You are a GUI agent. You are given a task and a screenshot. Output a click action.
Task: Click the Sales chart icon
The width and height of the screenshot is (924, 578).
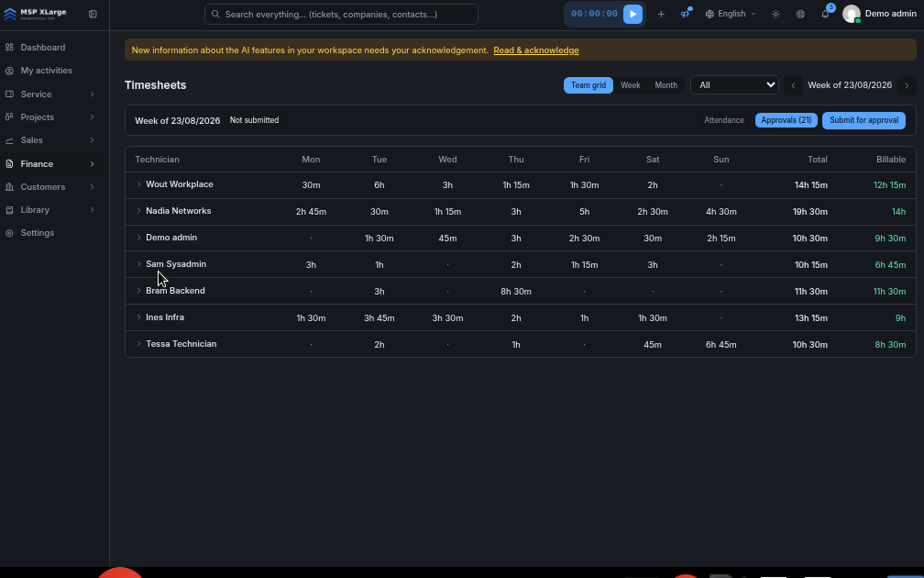point(9,140)
